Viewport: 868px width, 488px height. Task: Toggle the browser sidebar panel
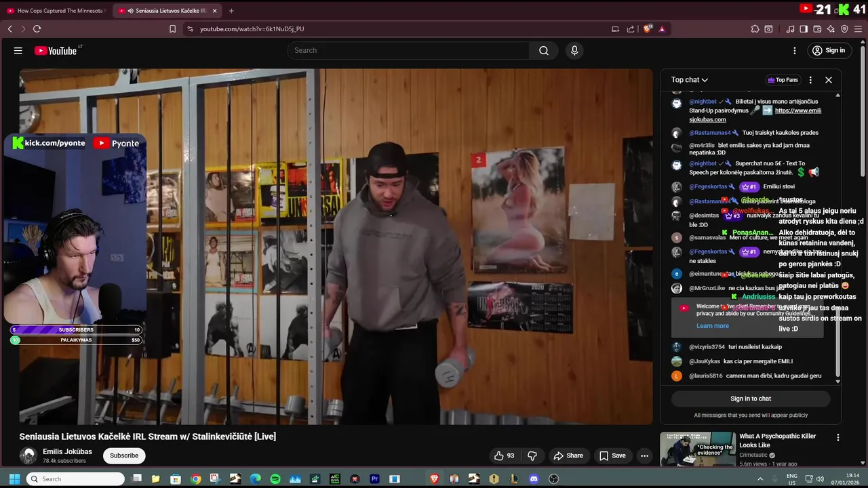[804, 29]
